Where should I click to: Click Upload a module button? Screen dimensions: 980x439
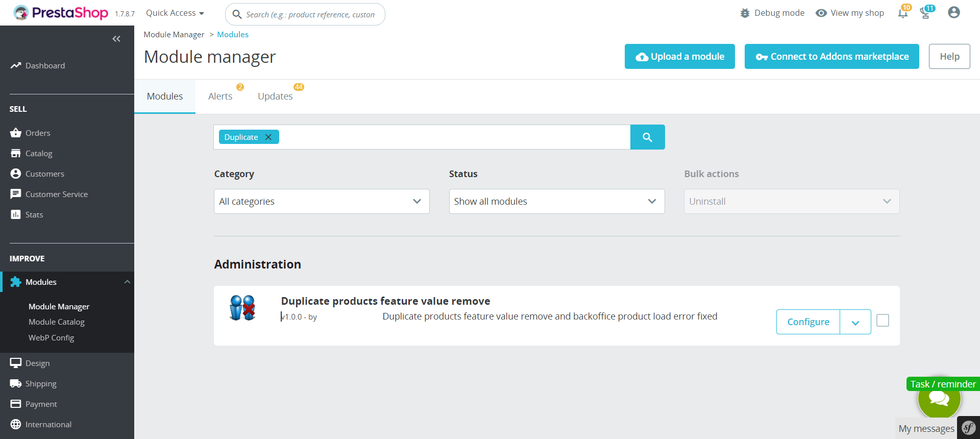pyautogui.click(x=680, y=57)
